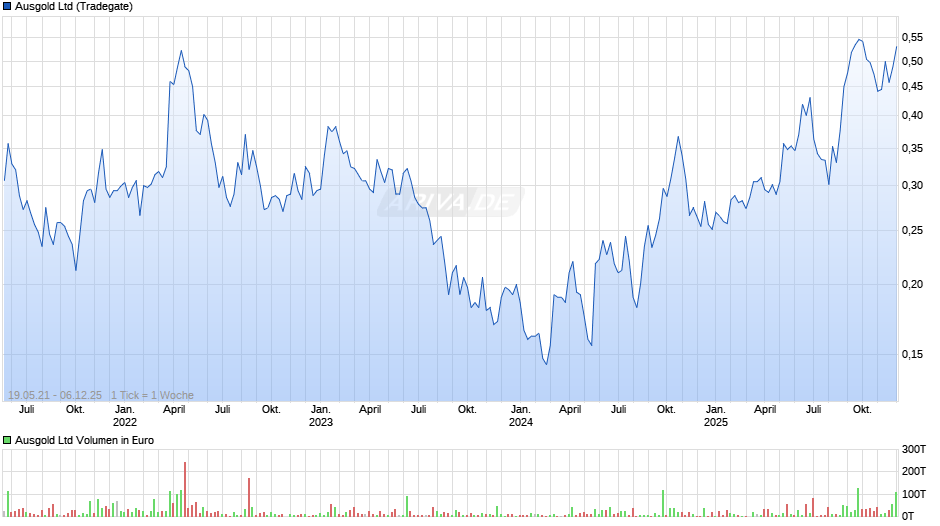Screen dimensions: 940x526
Task: Click the '1 Tick = 1 Woche' note
Action: 152,395
